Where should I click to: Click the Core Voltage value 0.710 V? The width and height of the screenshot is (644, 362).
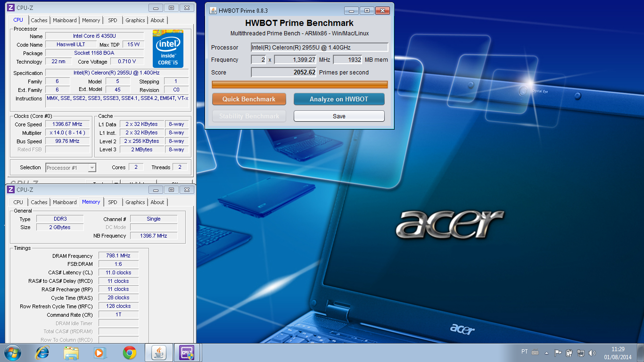[127, 61]
